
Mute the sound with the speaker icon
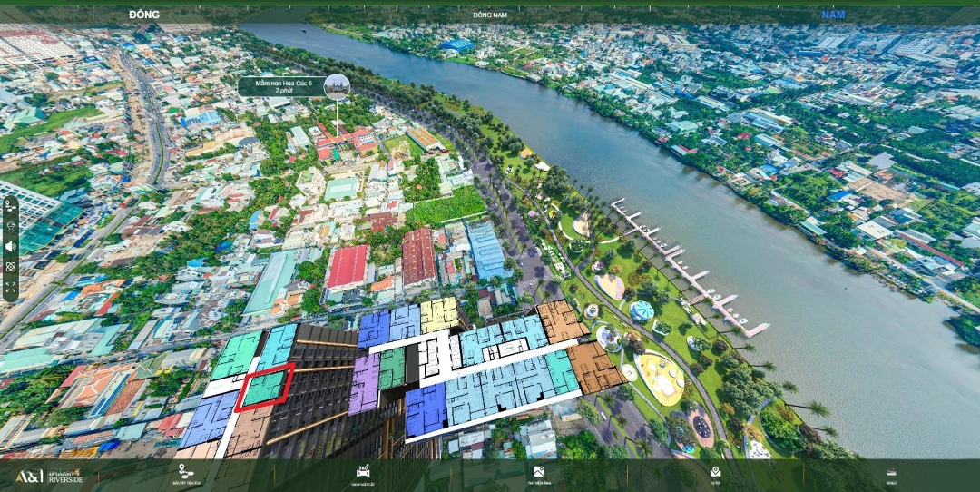(11, 246)
